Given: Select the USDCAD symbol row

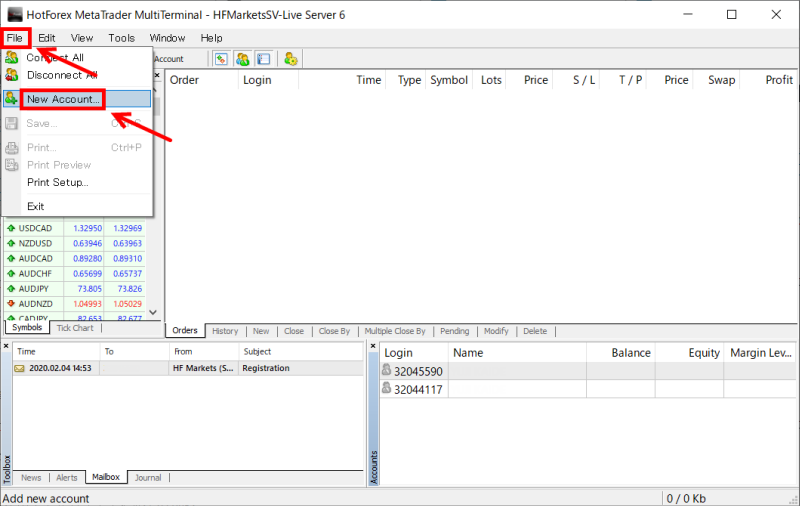Looking at the screenshot, I should 33,228.
